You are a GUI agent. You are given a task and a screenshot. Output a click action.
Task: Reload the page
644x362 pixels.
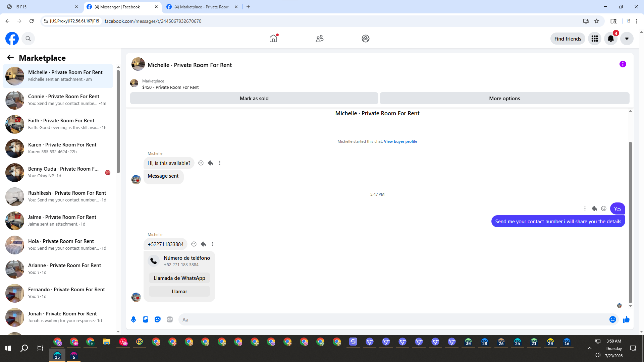pos(32,21)
